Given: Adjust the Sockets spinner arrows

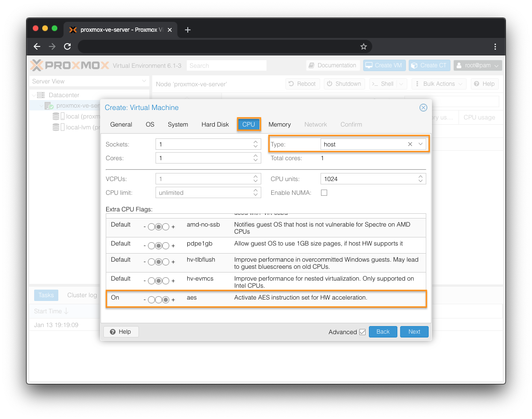Looking at the screenshot, I should pyautogui.click(x=256, y=144).
